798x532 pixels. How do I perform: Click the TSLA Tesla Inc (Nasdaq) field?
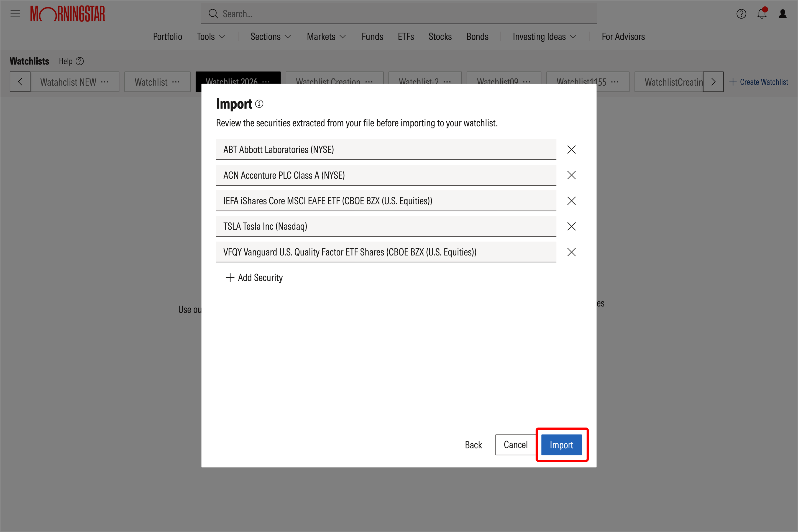pos(386,226)
